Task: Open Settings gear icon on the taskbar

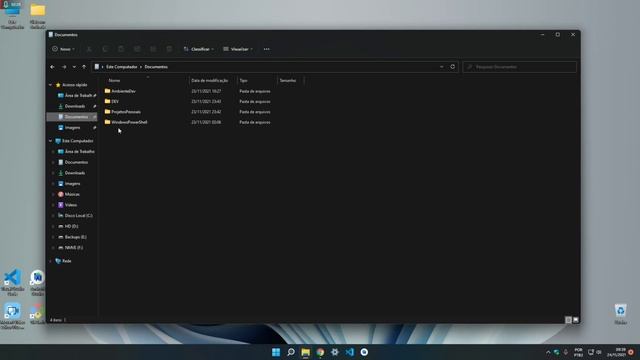Action: click(335, 352)
